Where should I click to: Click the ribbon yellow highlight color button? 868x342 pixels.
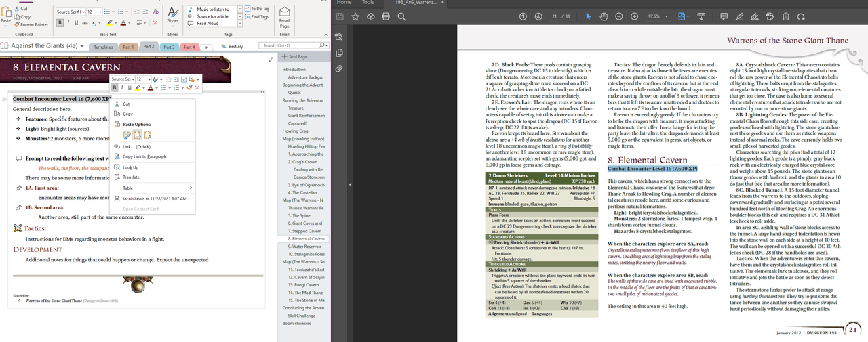point(110,23)
